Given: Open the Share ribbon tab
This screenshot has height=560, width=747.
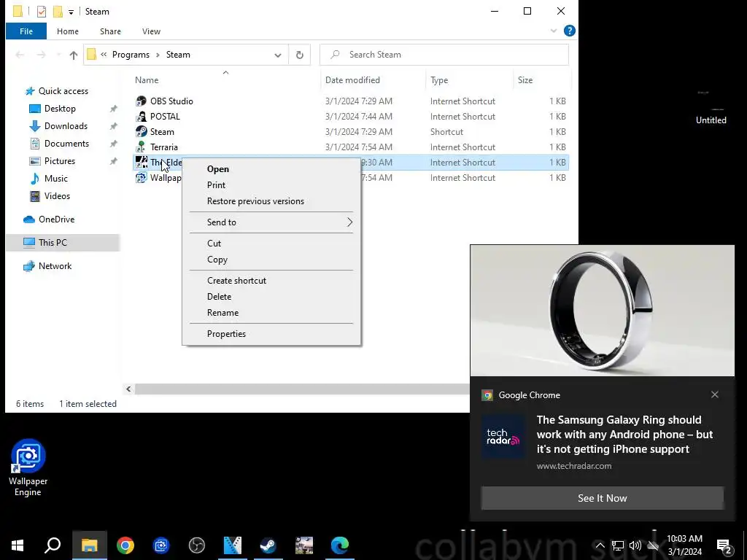Looking at the screenshot, I should 110,31.
